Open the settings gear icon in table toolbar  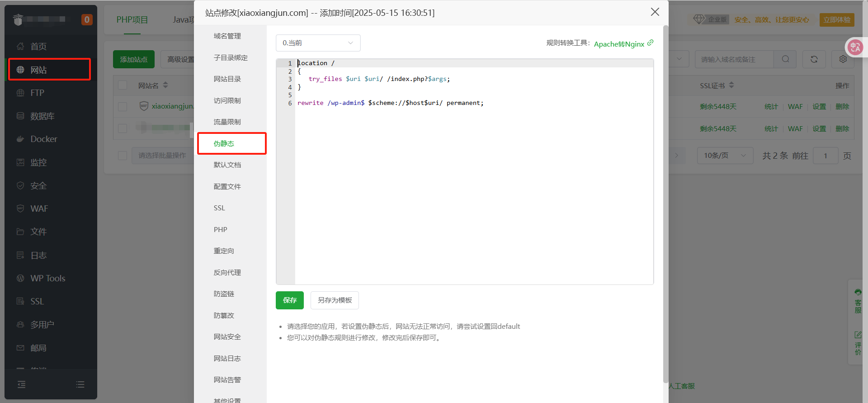(x=843, y=59)
